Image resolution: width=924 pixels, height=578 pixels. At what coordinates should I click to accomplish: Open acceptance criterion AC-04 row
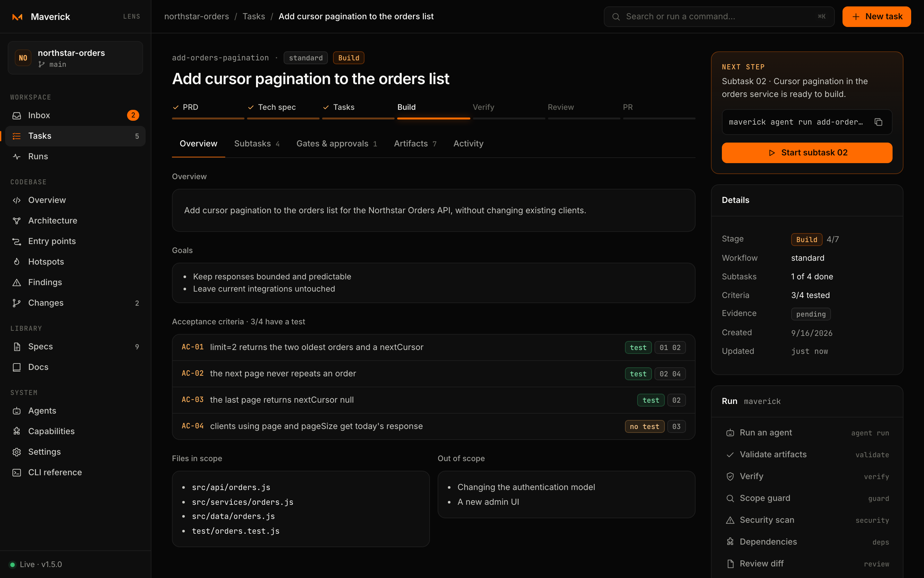pyautogui.click(x=433, y=426)
